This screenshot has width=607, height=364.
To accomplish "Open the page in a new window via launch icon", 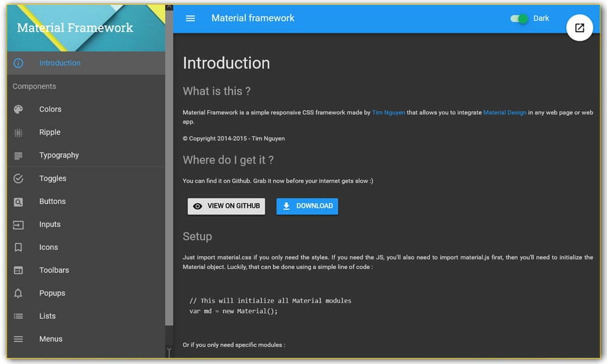I will point(579,27).
